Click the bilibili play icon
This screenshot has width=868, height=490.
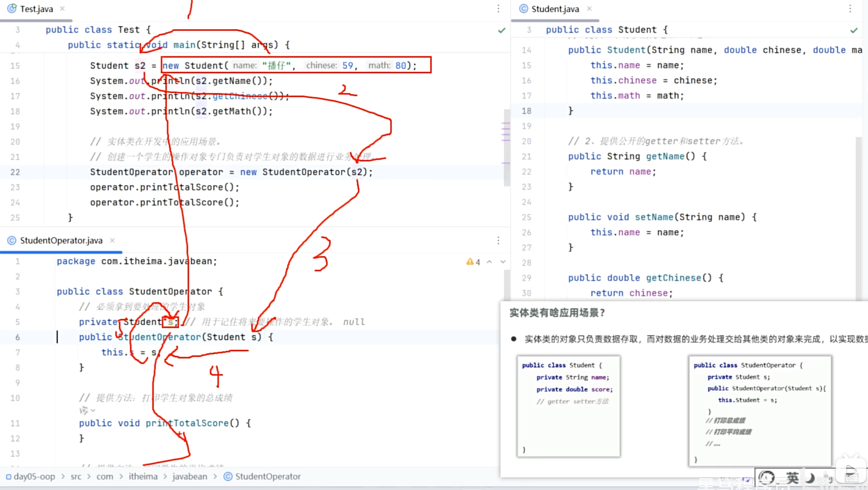click(x=851, y=471)
